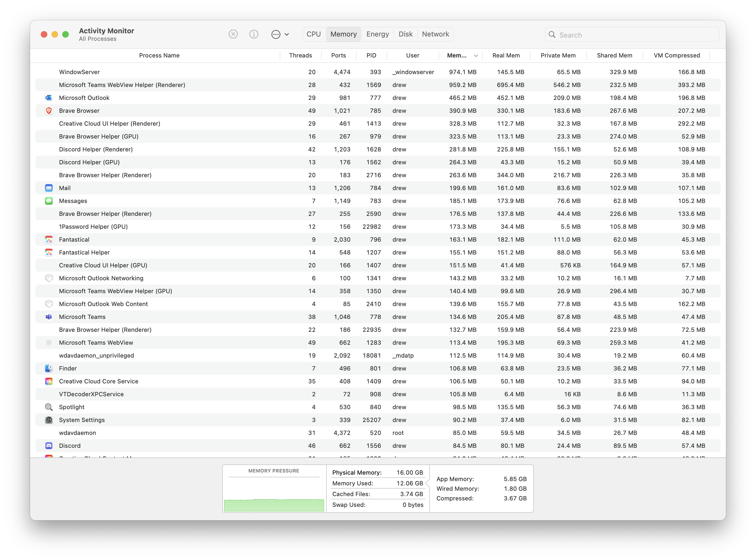Switch to the CPU tab
The width and height of the screenshot is (756, 560).
pyautogui.click(x=314, y=34)
